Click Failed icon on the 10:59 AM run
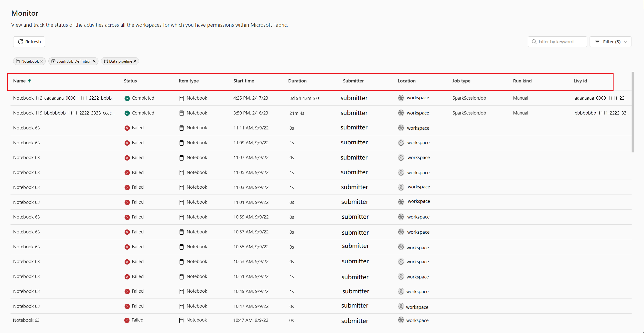 coord(127,217)
